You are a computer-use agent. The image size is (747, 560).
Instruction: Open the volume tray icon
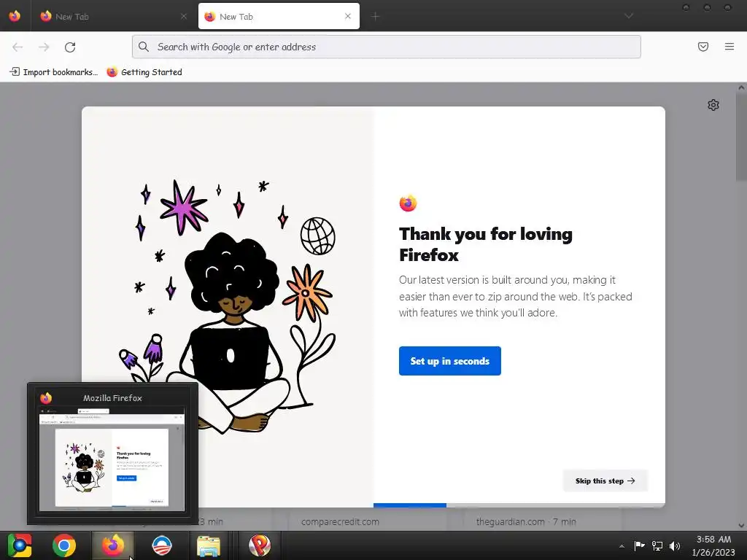point(675,545)
